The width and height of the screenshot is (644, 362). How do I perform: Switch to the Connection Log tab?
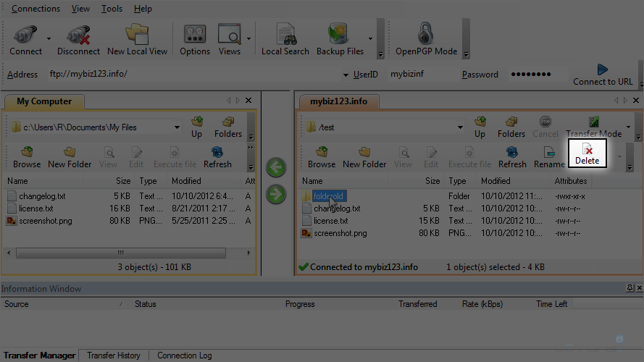pos(184,355)
